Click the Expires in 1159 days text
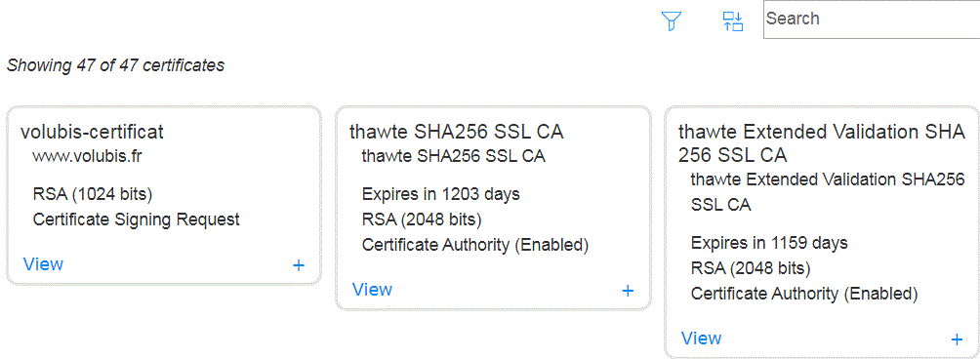Viewport: 980px width, 359px height. tap(769, 242)
